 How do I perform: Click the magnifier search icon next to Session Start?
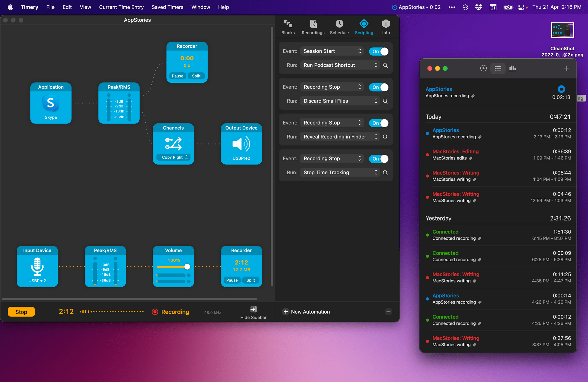(385, 65)
